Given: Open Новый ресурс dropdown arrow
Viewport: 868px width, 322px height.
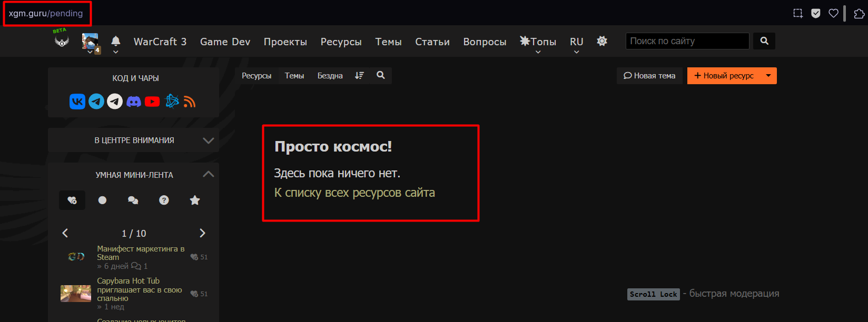Looking at the screenshot, I should coord(768,76).
